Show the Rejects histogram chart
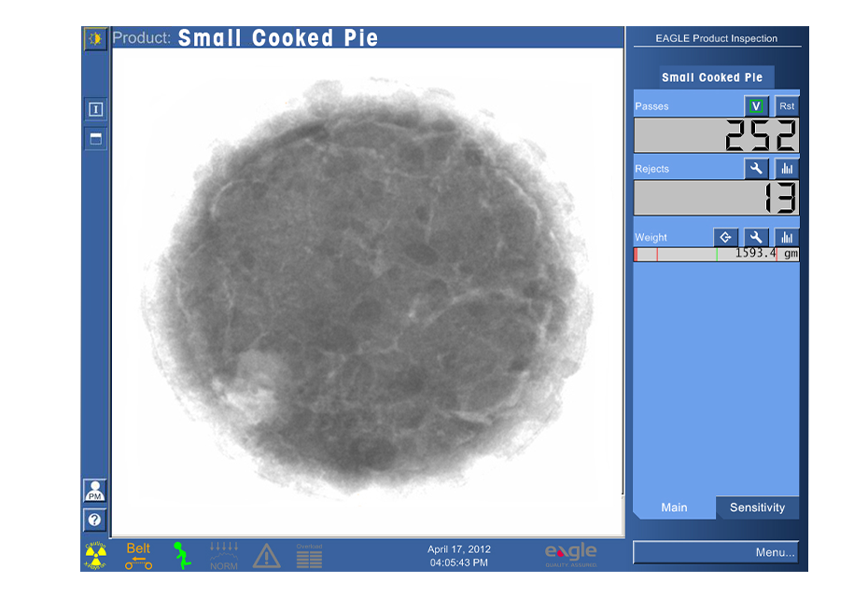 click(787, 169)
